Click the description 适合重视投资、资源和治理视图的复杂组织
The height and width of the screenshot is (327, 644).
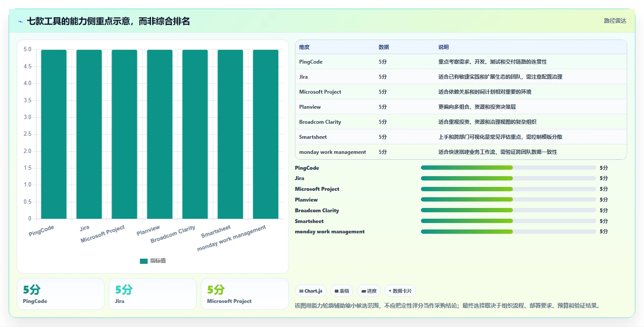(488, 122)
